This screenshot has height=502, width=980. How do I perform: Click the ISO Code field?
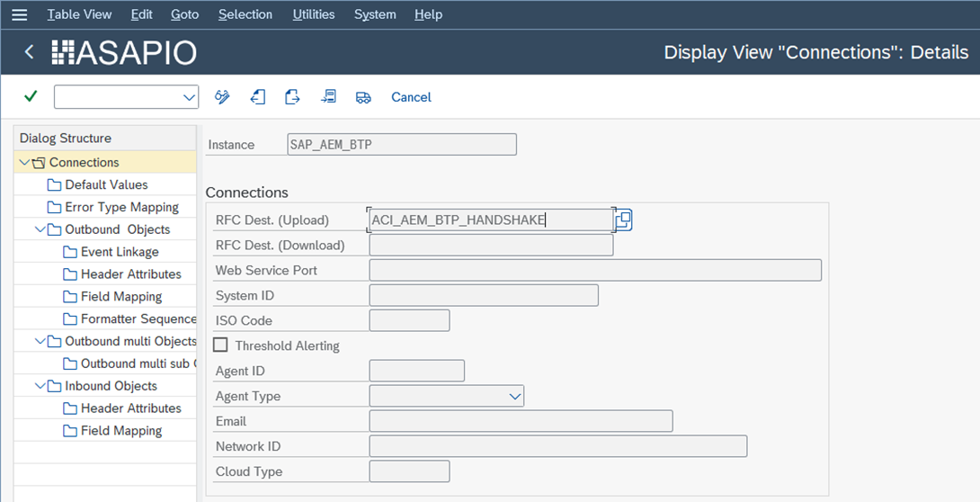(x=409, y=320)
